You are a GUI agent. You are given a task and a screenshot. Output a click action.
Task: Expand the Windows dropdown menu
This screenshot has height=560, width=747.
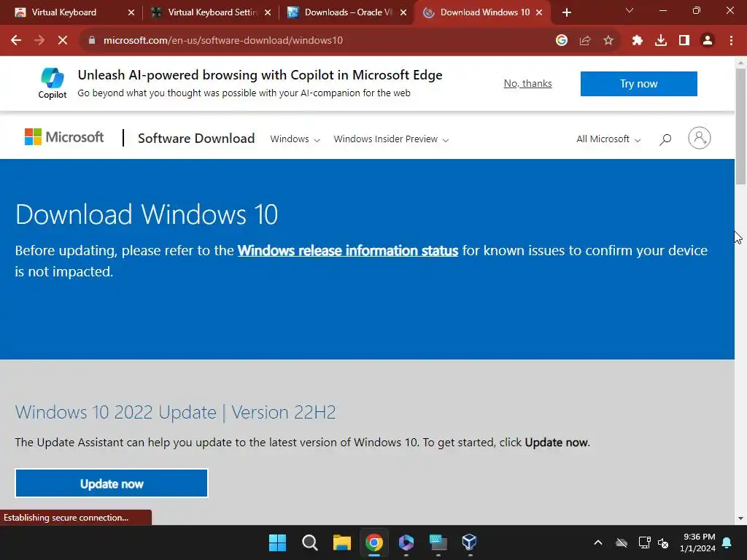tap(295, 139)
